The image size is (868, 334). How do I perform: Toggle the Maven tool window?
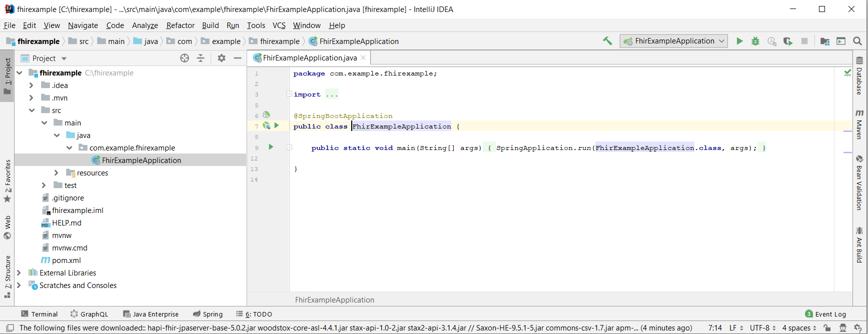pyautogui.click(x=859, y=125)
